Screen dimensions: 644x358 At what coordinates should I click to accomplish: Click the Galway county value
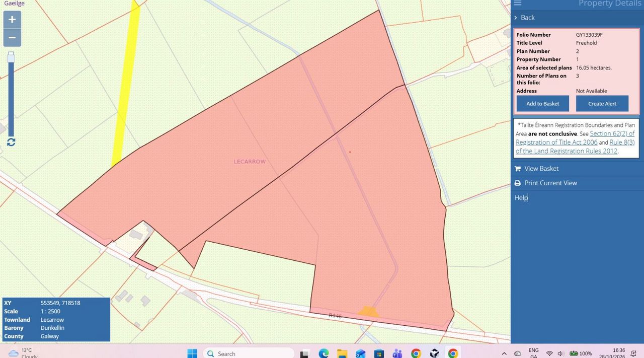[x=50, y=336]
